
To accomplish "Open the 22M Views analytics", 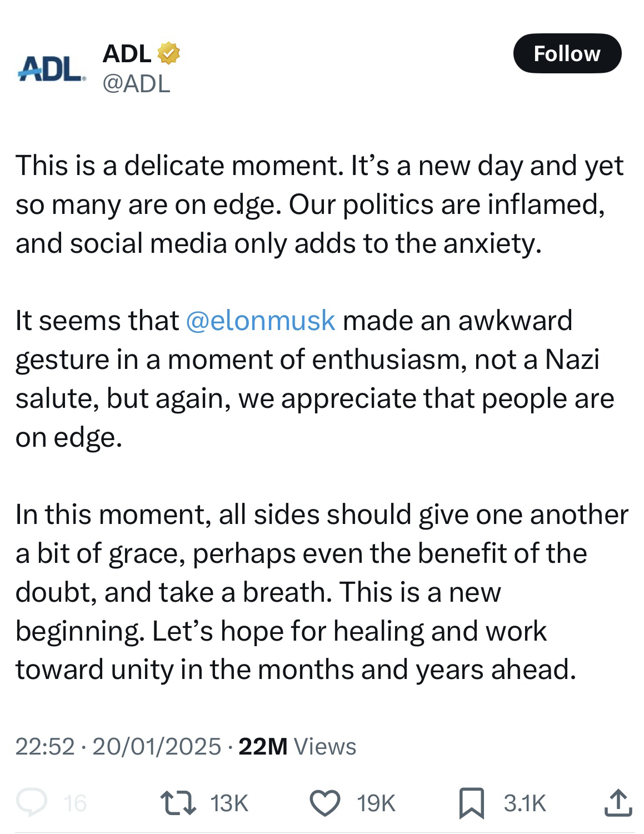I will (297, 746).
